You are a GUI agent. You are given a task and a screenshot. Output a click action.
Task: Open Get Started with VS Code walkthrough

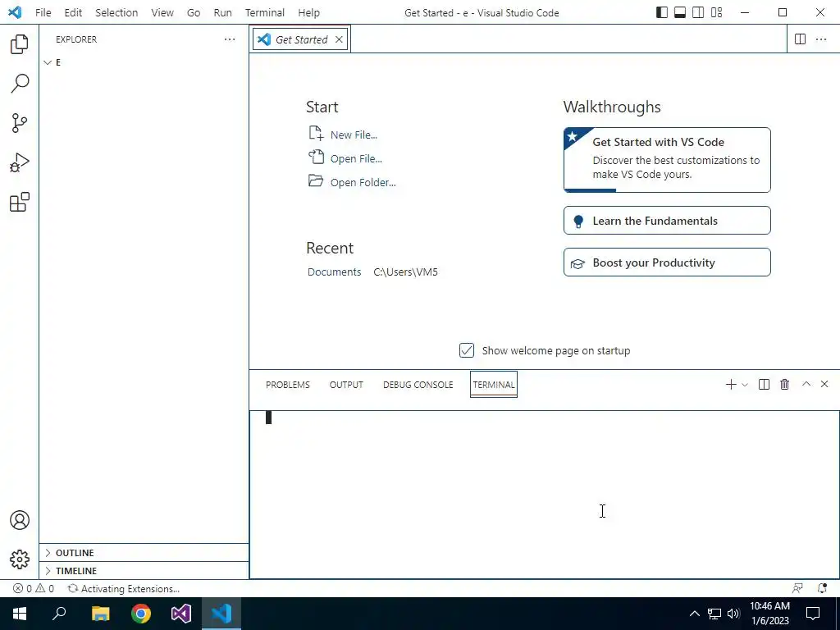(x=667, y=160)
